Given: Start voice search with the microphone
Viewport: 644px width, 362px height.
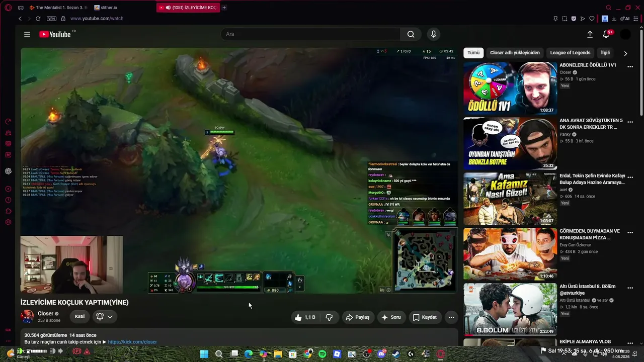Looking at the screenshot, I should [x=434, y=34].
